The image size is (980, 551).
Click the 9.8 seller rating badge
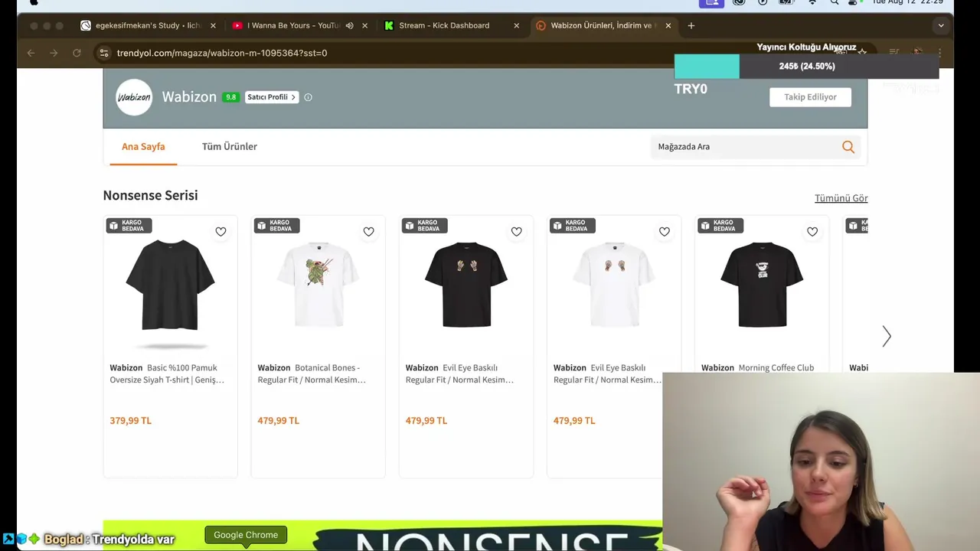(230, 97)
